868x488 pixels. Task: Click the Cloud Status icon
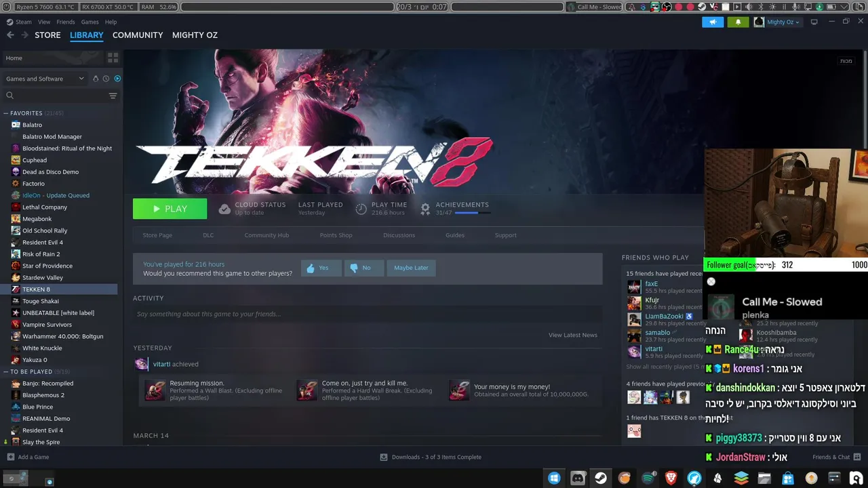pyautogui.click(x=224, y=209)
